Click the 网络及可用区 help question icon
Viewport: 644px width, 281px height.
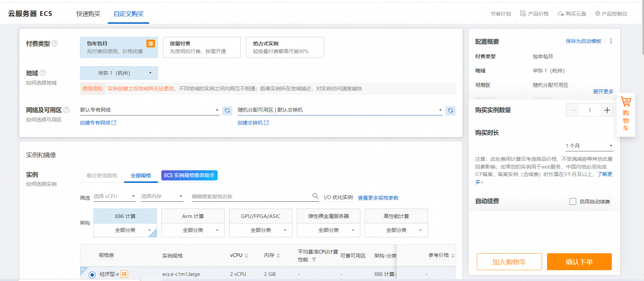click(x=66, y=110)
